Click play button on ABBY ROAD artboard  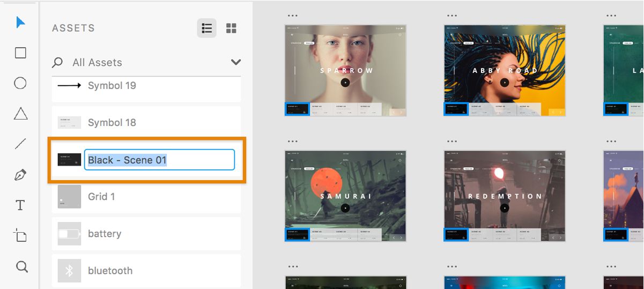(x=505, y=83)
